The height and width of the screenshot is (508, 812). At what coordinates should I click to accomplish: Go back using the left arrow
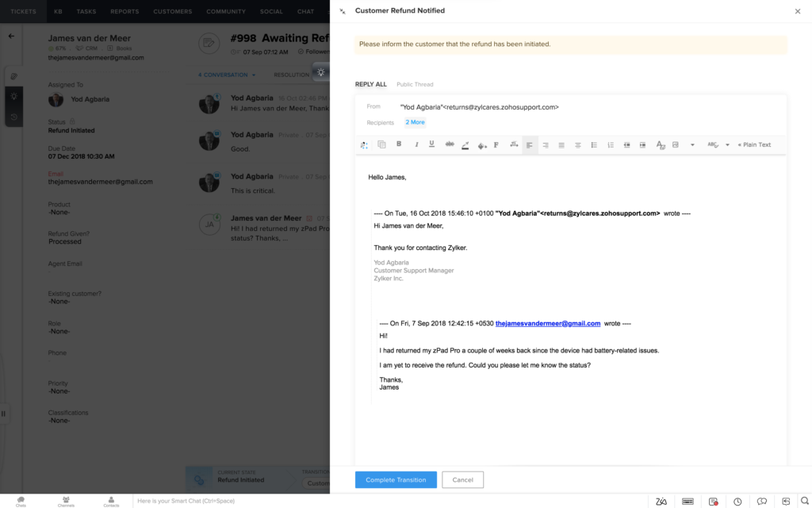[11, 37]
